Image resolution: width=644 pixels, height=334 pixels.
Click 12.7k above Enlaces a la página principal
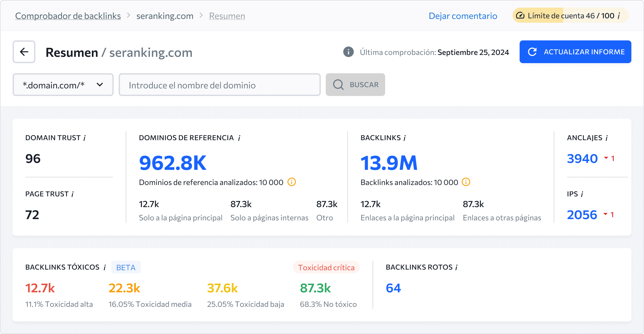(x=371, y=204)
